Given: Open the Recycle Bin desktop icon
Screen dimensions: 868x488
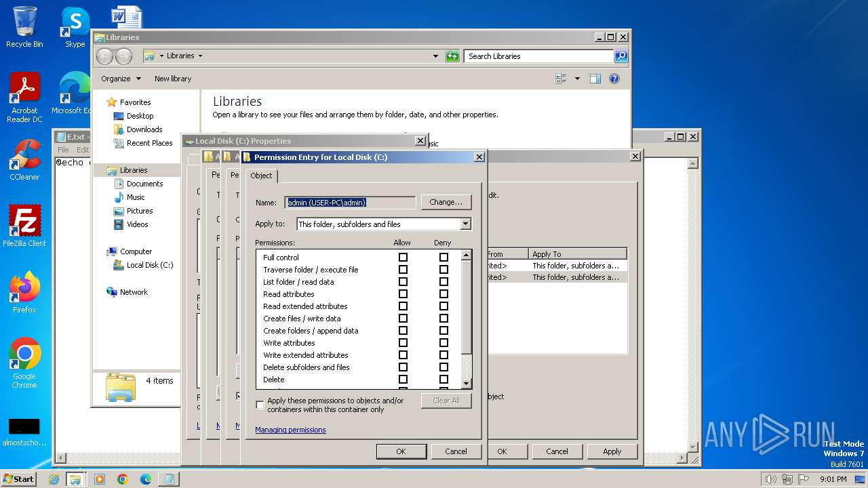Looking at the screenshot, I should 24,27.
